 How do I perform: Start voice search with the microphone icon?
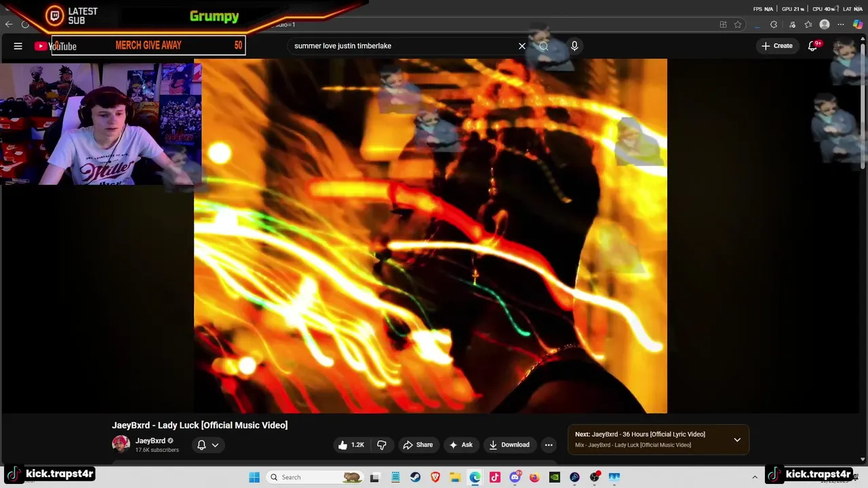point(574,46)
